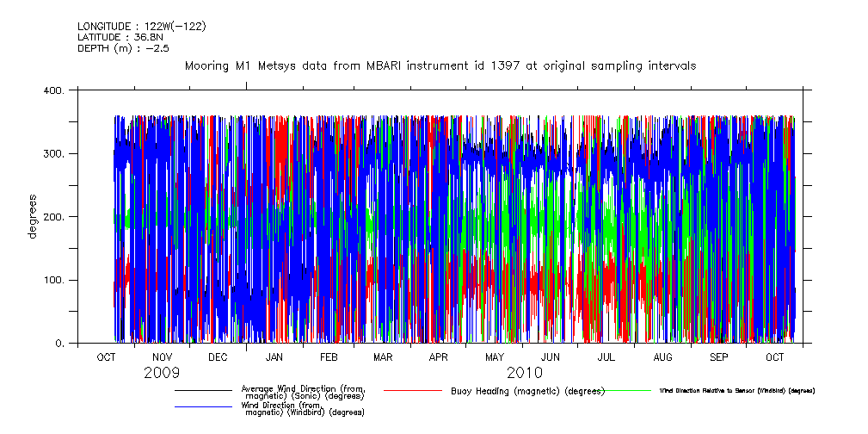Click the 300 y-axis tick label
Screen dimensions: 868x434
click(x=54, y=153)
